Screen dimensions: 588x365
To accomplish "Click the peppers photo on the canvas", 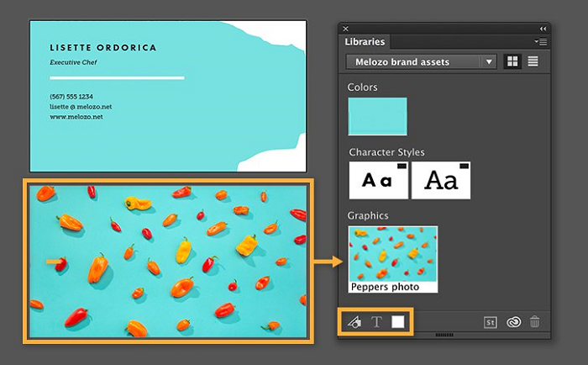I will click(x=168, y=262).
